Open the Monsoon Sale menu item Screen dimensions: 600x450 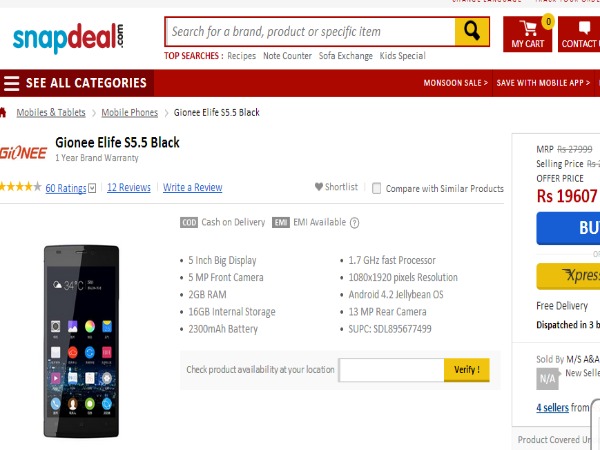coord(455,83)
